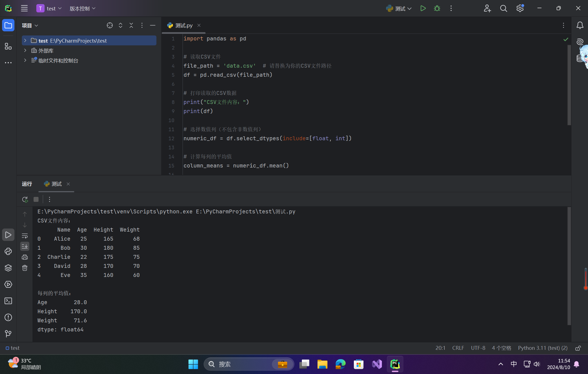The image size is (588, 374).
Task: Toggle soft-wrap in the run console
Action: (25, 236)
